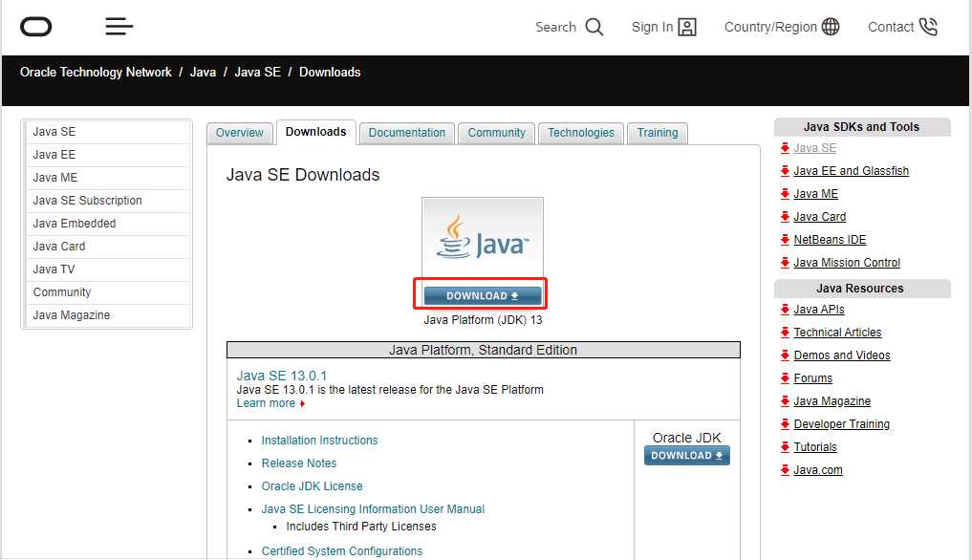This screenshot has width=972, height=560.
Task: Click red arrow beside right-panel Java Magazine
Action: point(785,400)
